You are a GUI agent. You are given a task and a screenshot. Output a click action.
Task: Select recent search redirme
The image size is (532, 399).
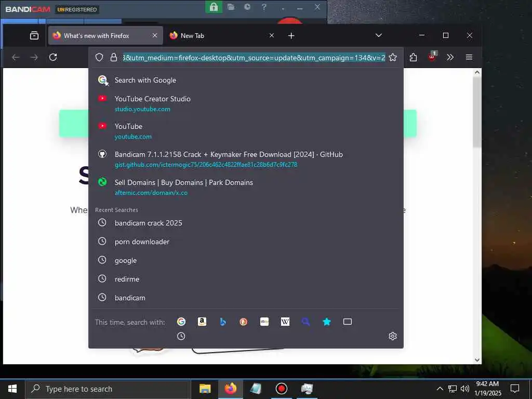(x=246, y=279)
